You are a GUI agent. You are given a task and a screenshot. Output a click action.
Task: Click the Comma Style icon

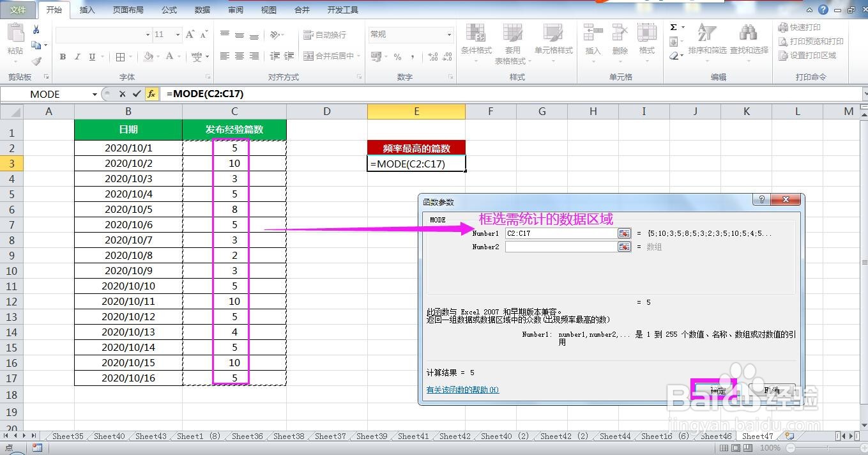[413, 57]
